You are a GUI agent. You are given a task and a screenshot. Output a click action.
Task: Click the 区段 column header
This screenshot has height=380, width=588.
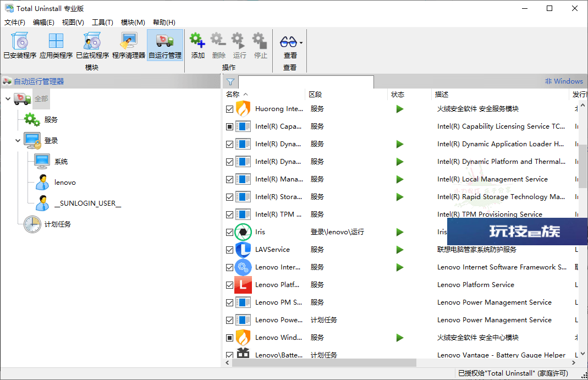(x=346, y=95)
